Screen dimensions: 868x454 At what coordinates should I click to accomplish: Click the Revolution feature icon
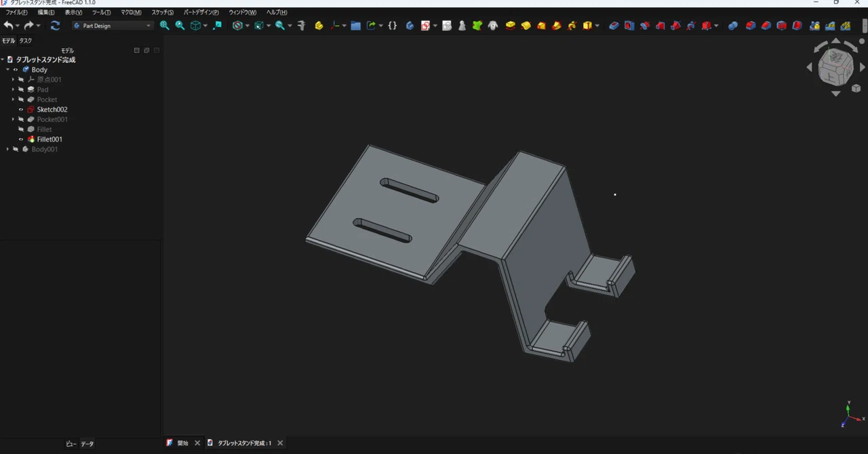[526, 26]
